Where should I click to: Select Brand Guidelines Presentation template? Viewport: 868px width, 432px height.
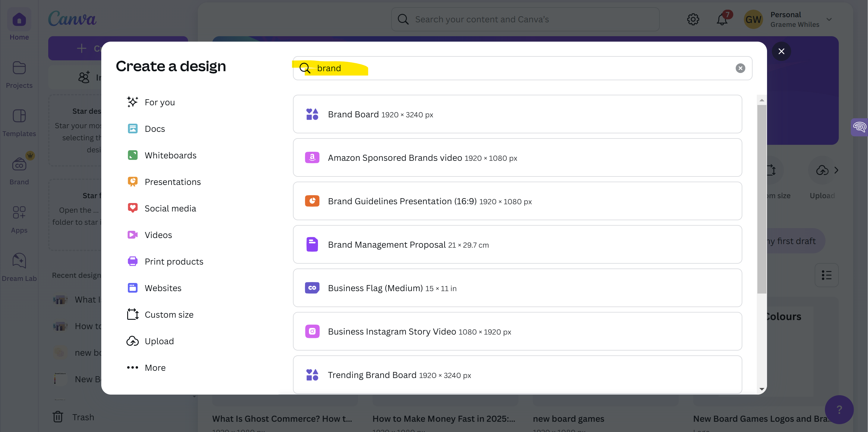pyautogui.click(x=517, y=201)
